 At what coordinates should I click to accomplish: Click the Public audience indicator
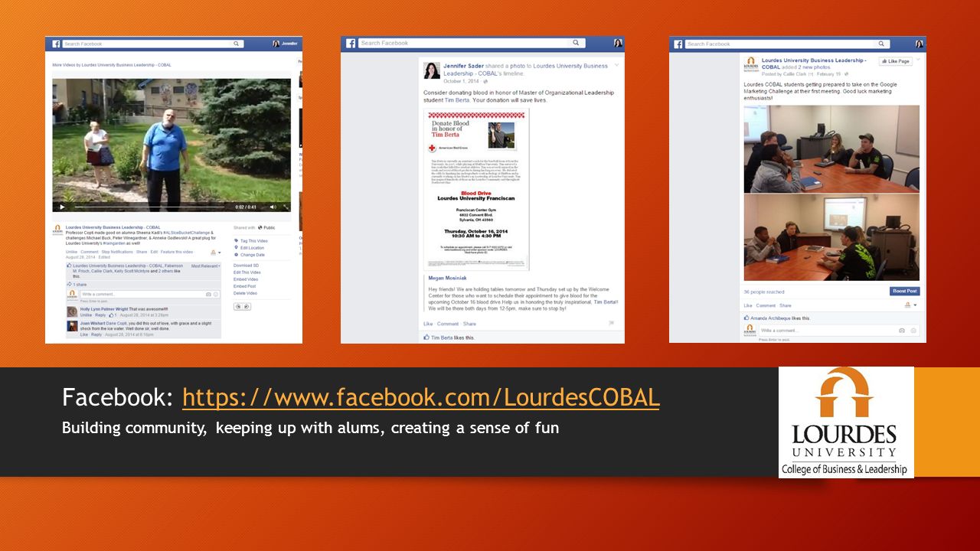266,227
